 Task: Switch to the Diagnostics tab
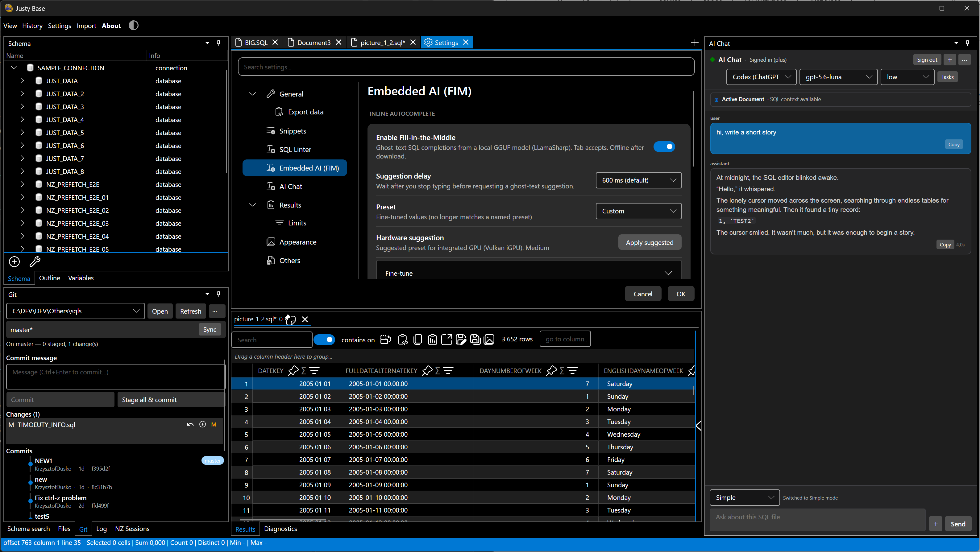[280, 529]
